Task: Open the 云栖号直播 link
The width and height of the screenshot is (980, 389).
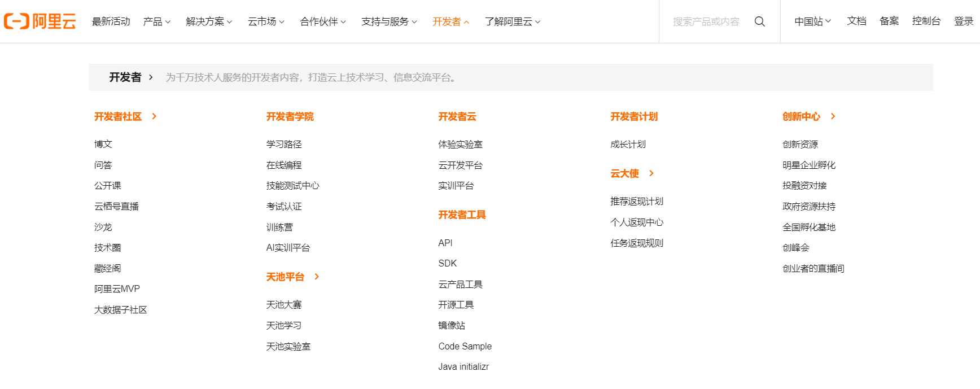Action: (x=116, y=206)
